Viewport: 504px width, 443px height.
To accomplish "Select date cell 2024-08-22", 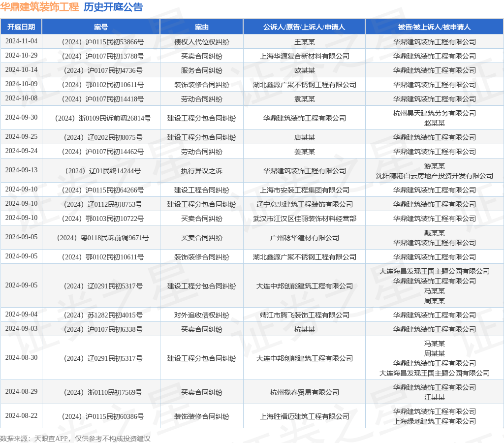I will [x=21, y=415].
